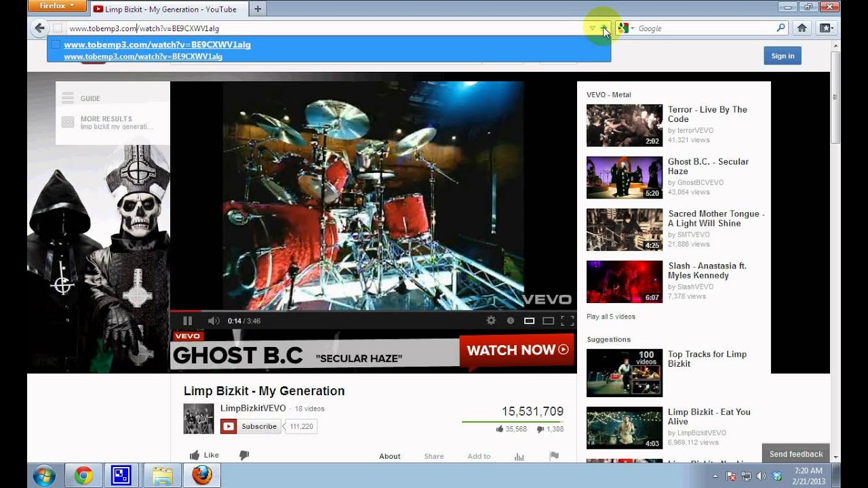Open File Explorer from taskbar
This screenshot has width=868, height=488.
pos(162,476)
